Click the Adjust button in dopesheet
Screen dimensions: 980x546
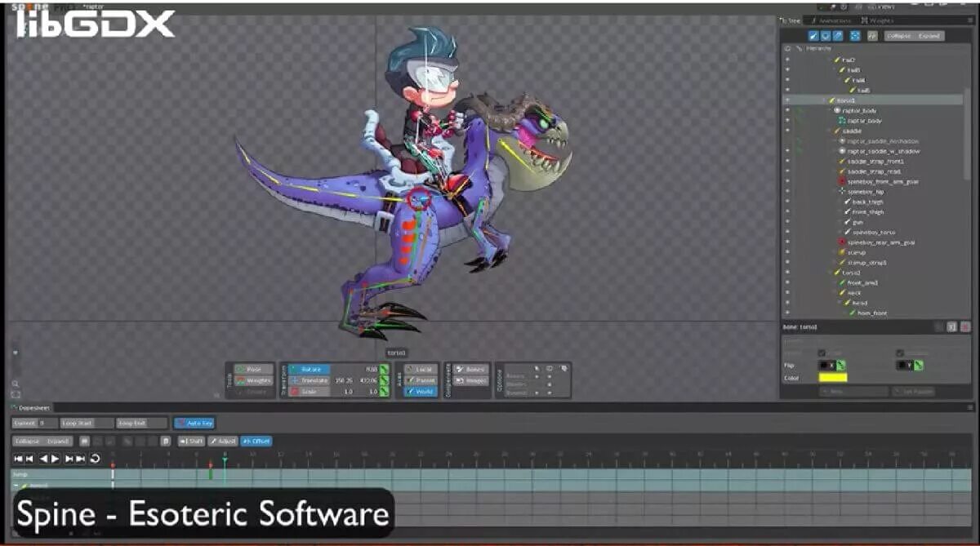[223, 441]
